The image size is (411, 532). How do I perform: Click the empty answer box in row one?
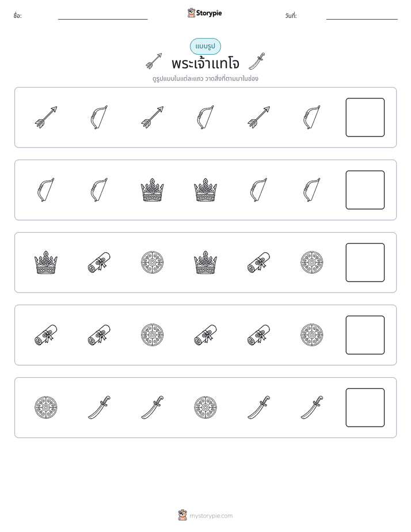click(365, 117)
